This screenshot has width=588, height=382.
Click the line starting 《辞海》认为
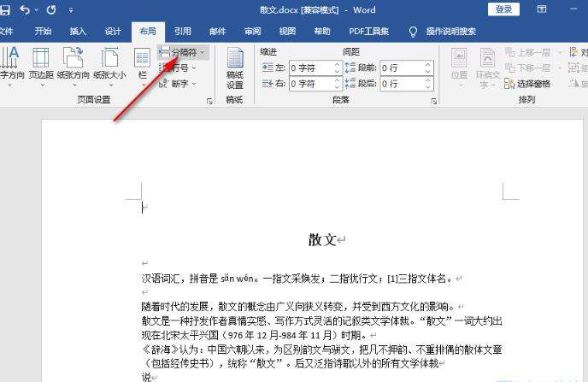point(321,350)
